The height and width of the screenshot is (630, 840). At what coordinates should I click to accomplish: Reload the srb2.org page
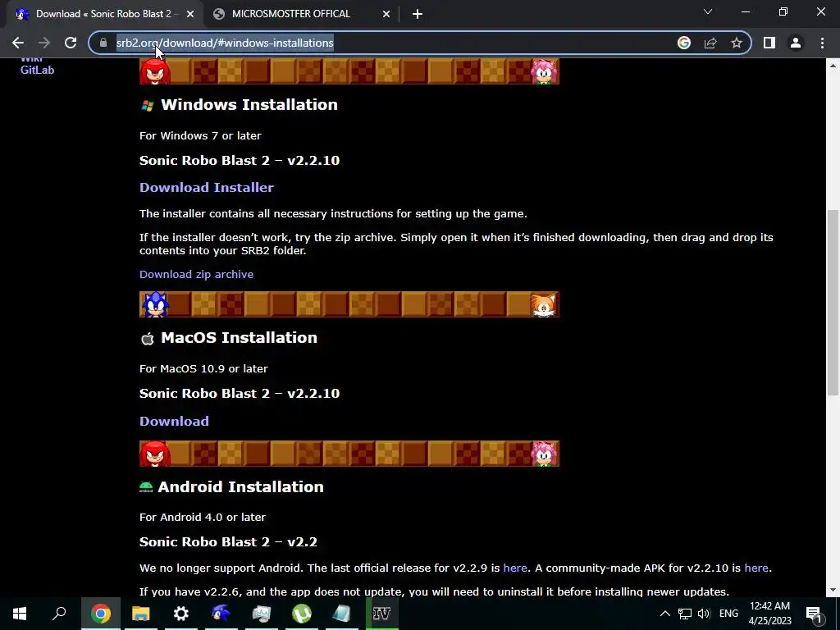coord(71,43)
